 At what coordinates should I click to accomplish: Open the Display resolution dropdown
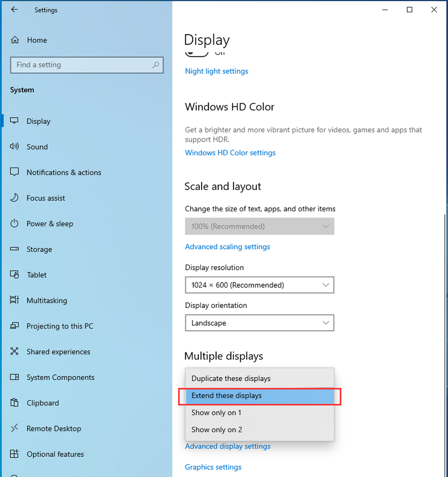259,285
